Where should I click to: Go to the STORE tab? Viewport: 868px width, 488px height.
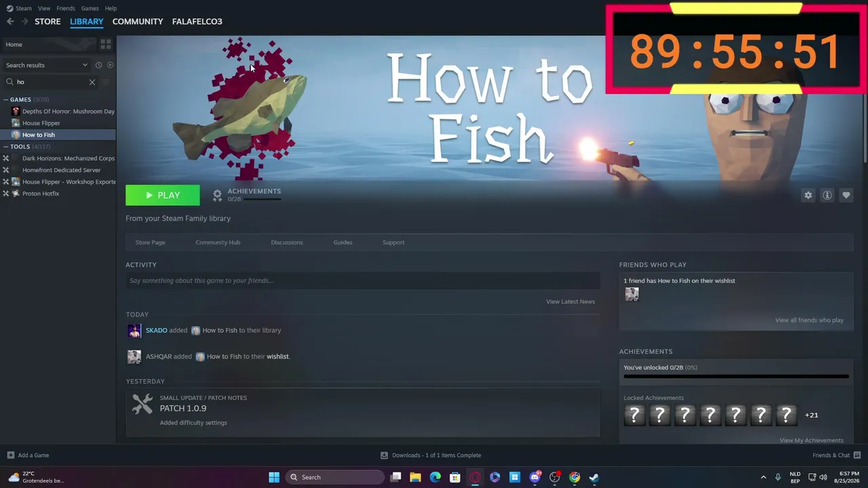[47, 22]
